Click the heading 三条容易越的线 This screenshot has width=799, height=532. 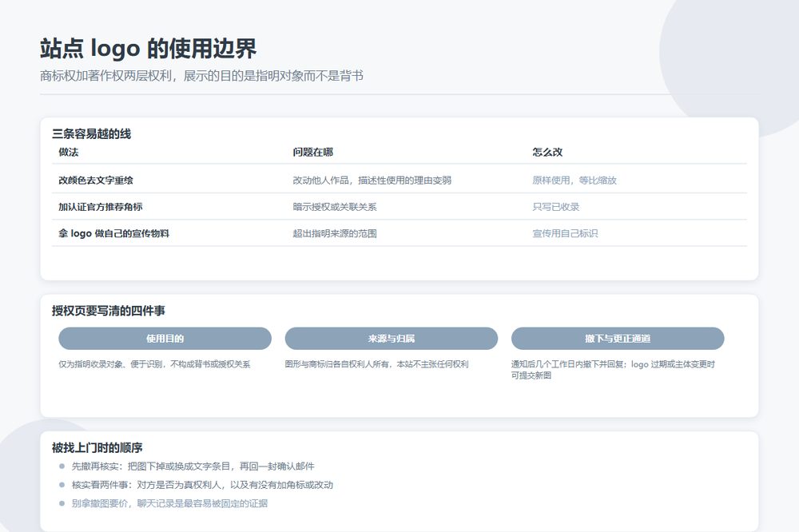(x=92, y=133)
